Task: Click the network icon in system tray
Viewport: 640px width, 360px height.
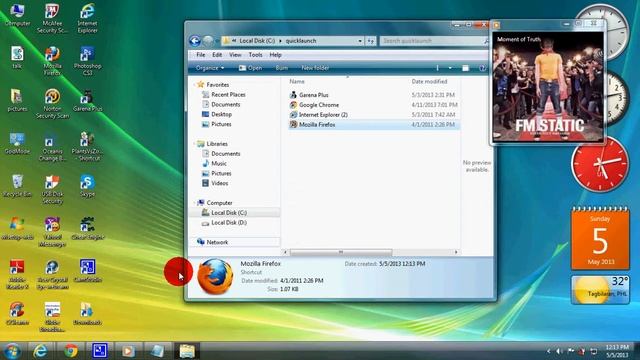Action: point(593,351)
